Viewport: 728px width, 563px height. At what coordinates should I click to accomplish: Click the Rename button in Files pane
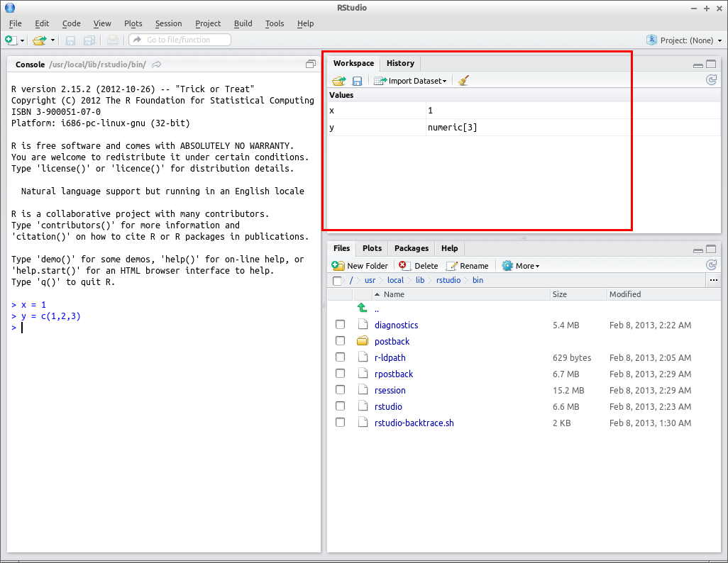(x=467, y=266)
